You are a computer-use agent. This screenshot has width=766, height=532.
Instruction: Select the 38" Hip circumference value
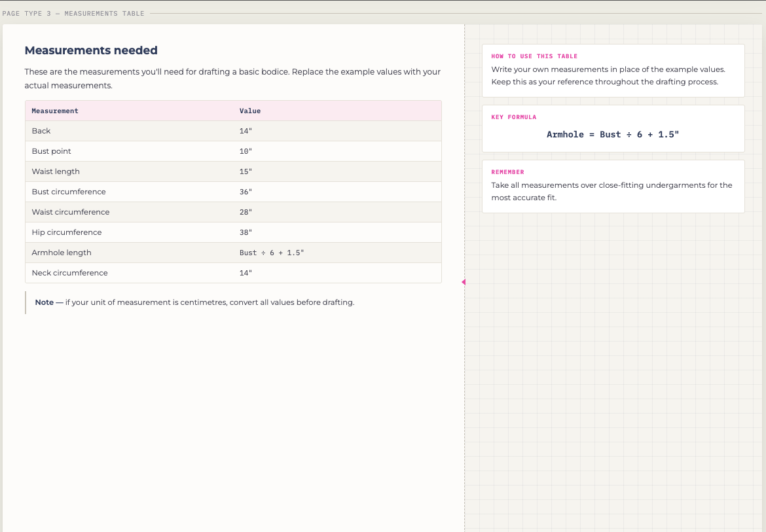[x=246, y=232]
